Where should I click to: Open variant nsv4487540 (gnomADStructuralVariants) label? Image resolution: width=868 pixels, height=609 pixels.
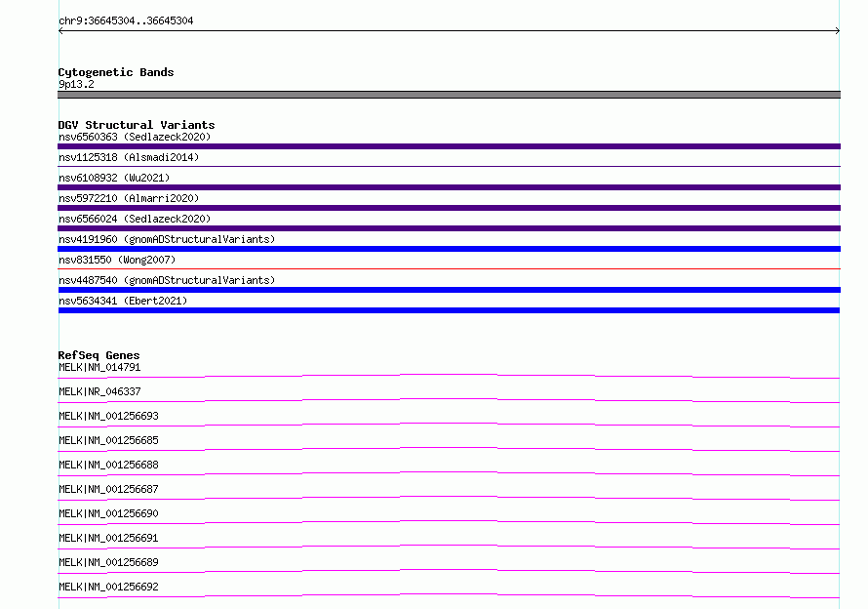167,280
